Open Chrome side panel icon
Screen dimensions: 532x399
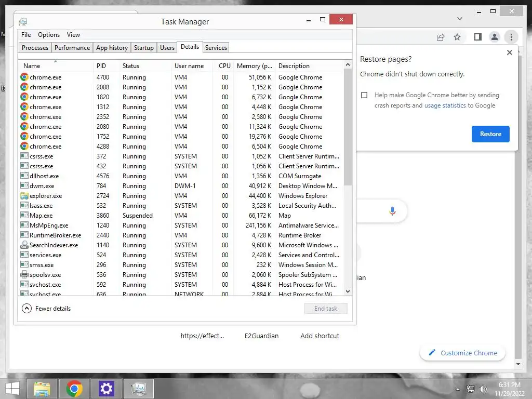point(478,37)
